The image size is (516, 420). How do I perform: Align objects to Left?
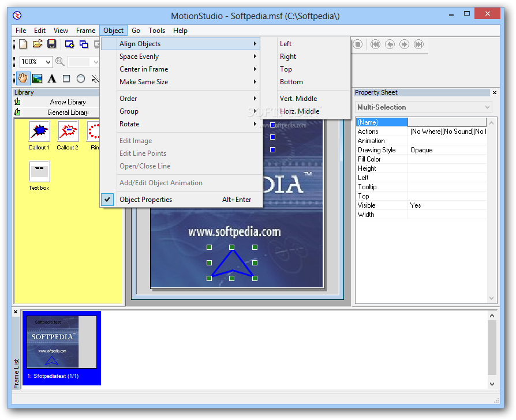(x=305, y=44)
